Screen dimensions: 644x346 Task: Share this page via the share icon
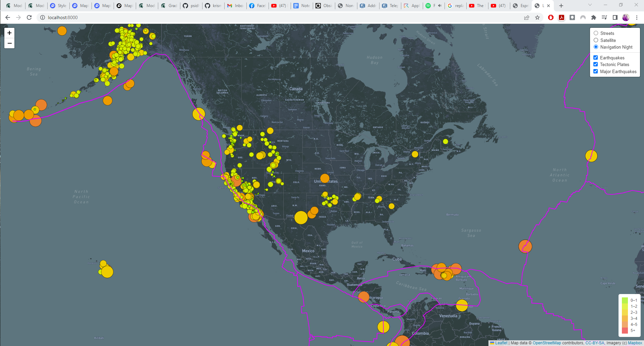(527, 17)
